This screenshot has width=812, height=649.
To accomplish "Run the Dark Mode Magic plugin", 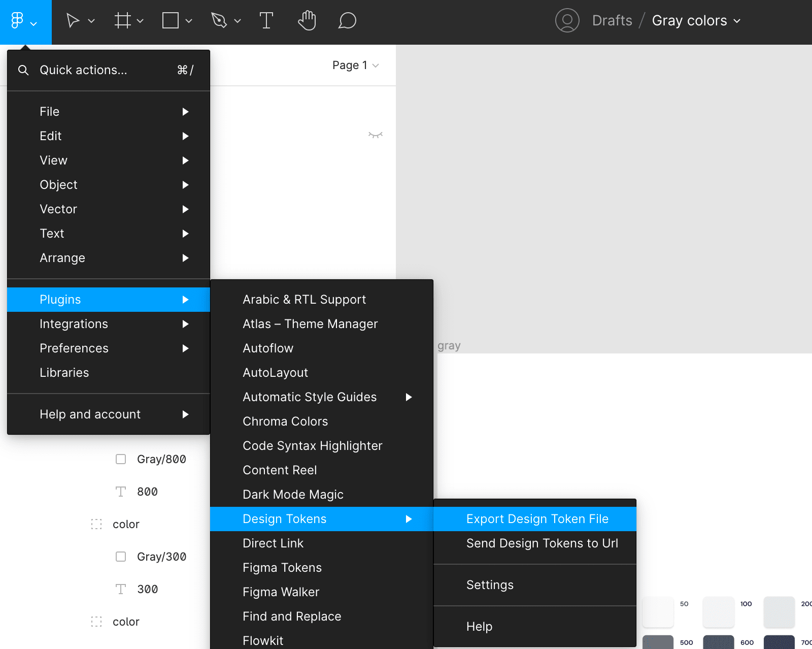I will [322, 495].
